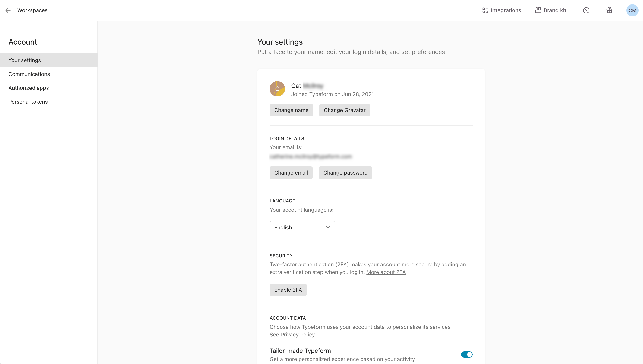Open the help question mark icon
Image resolution: width=643 pixels, height=364 pixels.
click(586, 10)
